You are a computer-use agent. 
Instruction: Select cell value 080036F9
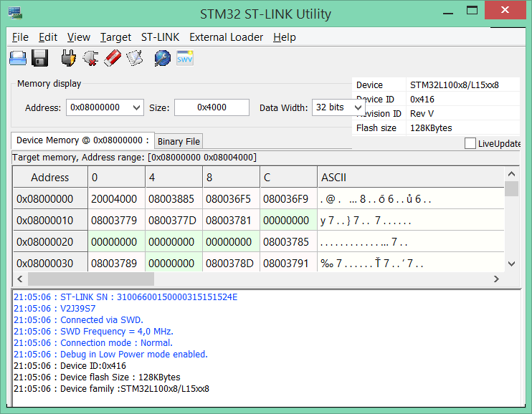(x=288, y=198)
